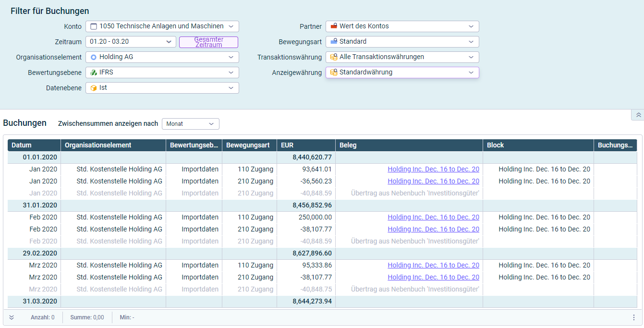
Task: Click the Alle Transaktionswährungen coins icon
Action: point(334,57)
